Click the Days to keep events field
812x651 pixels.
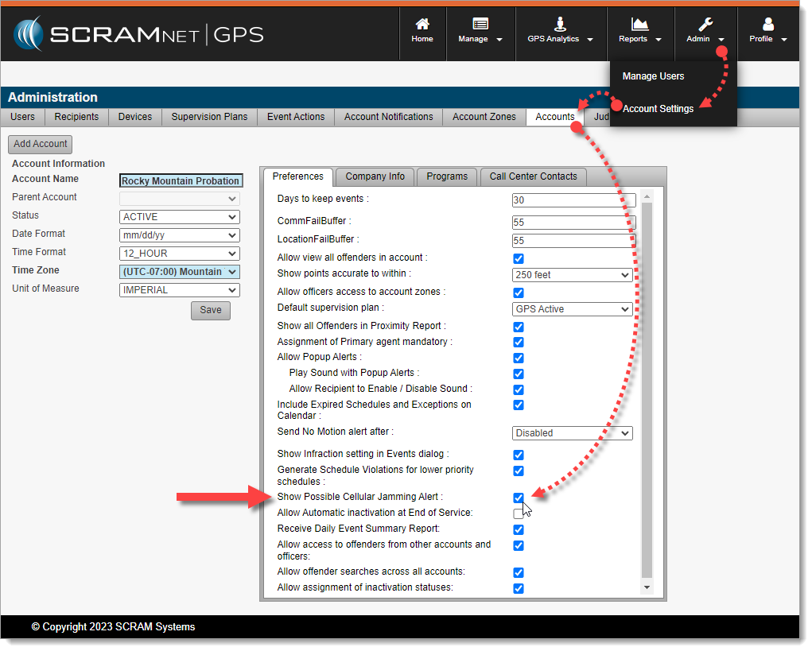[x=573, y=200]
